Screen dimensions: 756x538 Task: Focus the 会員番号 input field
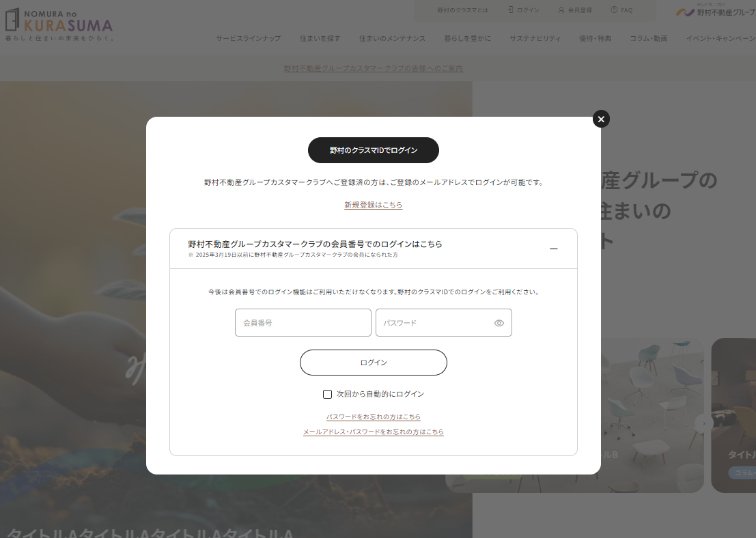[303, 322]
